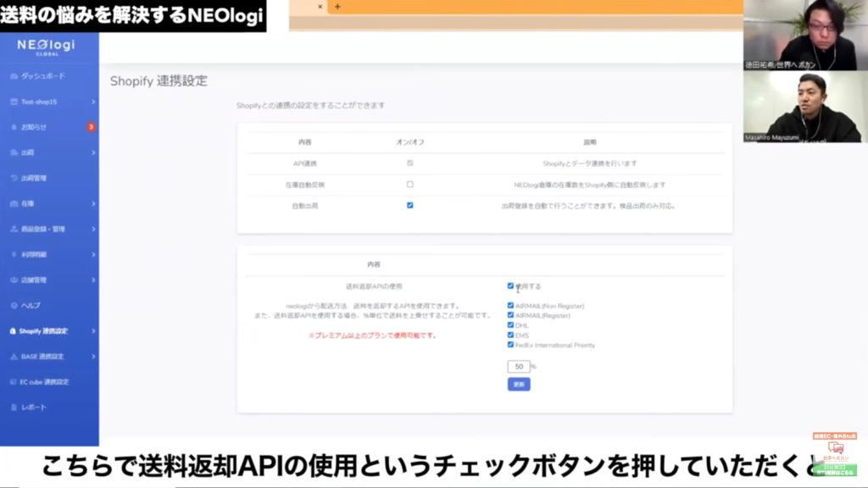
Task: Uncheck AIRMAIL(Non Register) shipping option
Action: click(510, 305)
